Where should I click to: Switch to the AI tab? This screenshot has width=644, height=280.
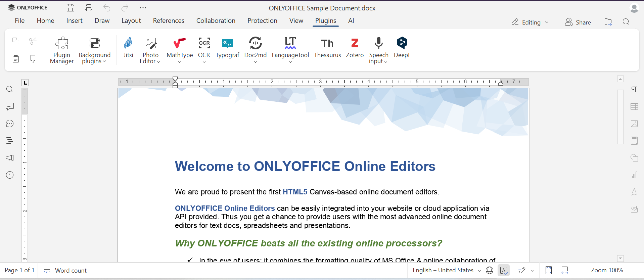point(351,20)
